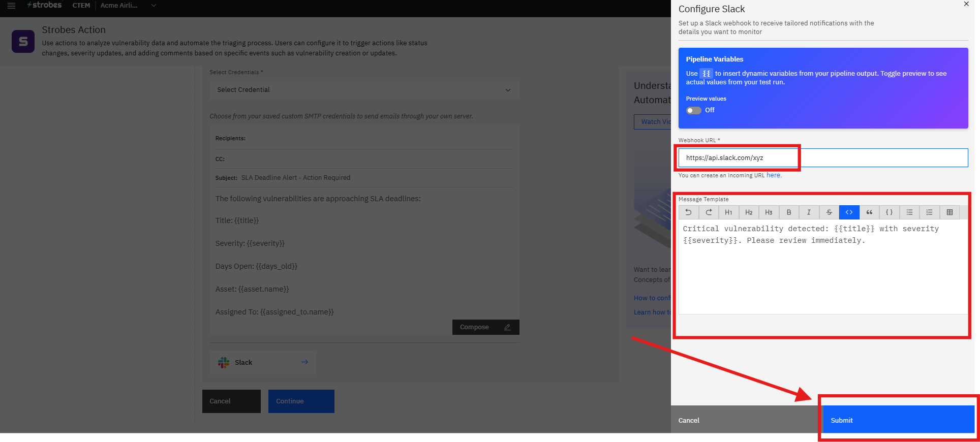This screenshot has height=442, width=980.
Task: Apply H3 heading formatting
Action: [x=769, y=212]
